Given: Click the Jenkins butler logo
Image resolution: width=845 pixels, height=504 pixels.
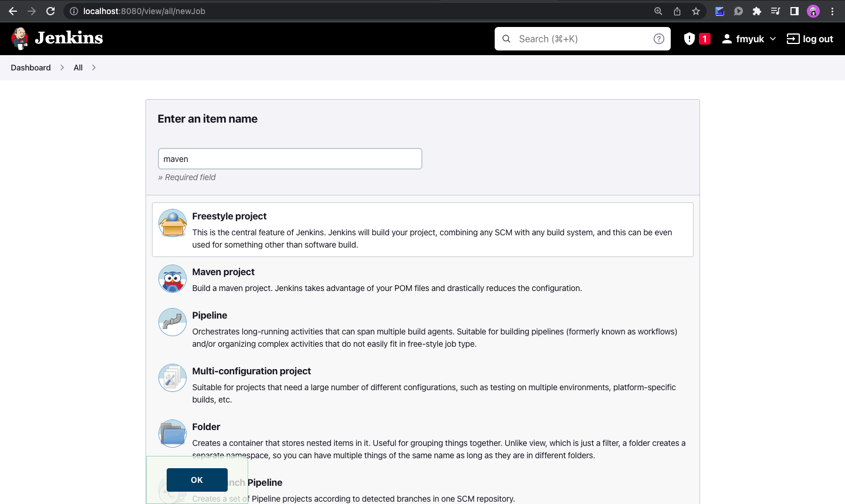Looking at the screenshot, I should pyautogui.click(x=19, y=38).
